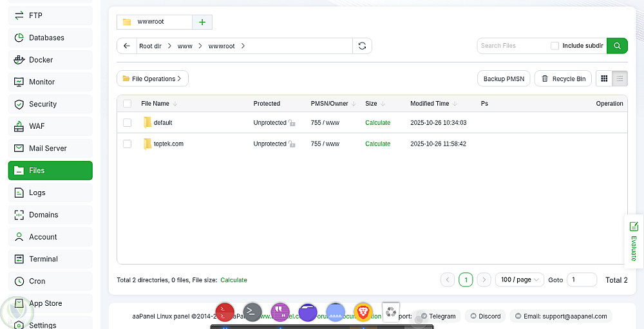The image size is (644, 329).
Task: Click the Account person icon
Action: (x=19, y=237)
